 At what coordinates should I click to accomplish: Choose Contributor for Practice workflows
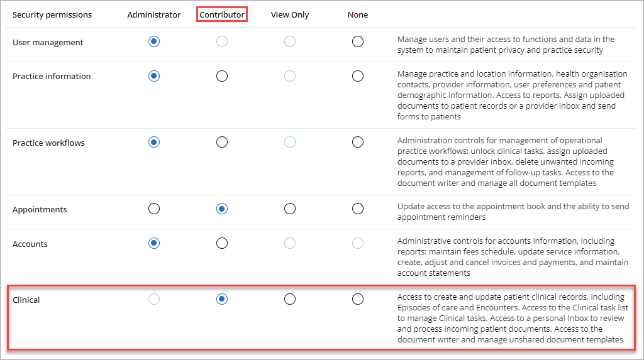coord(222,142)
